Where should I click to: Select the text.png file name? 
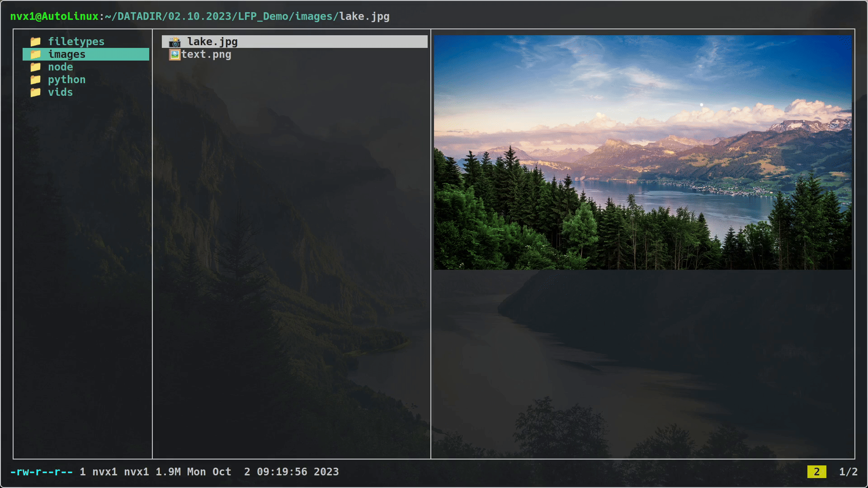[206, 54]
